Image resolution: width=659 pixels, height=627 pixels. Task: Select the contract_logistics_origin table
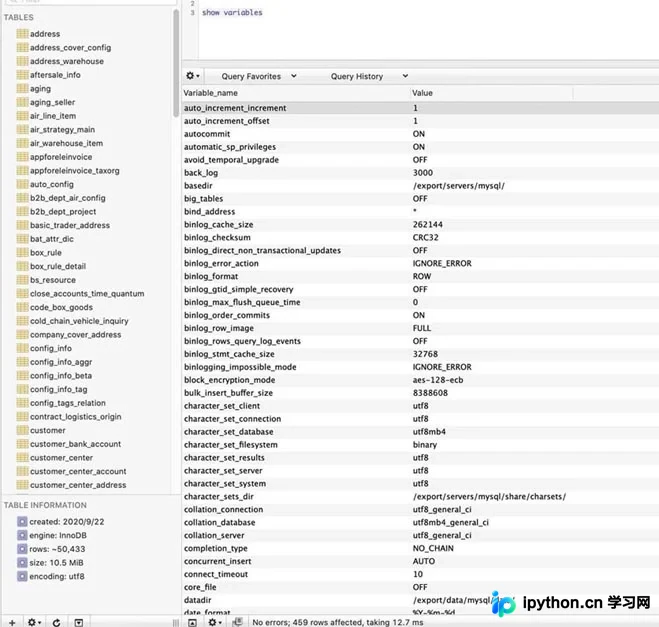click(76, 416)
